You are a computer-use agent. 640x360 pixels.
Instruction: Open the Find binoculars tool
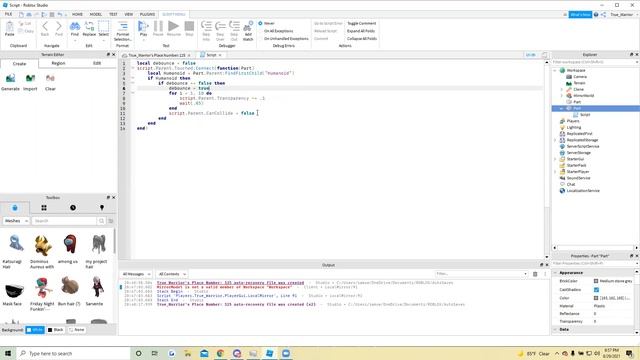(x=75, y=28)
